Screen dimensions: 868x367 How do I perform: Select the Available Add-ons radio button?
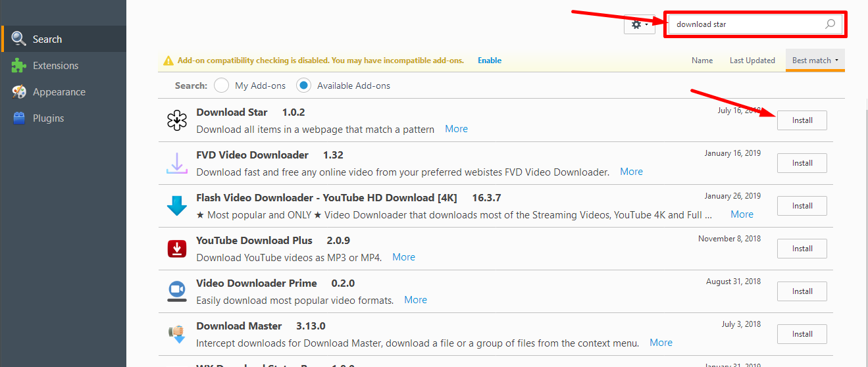click(x=303, y=86)
